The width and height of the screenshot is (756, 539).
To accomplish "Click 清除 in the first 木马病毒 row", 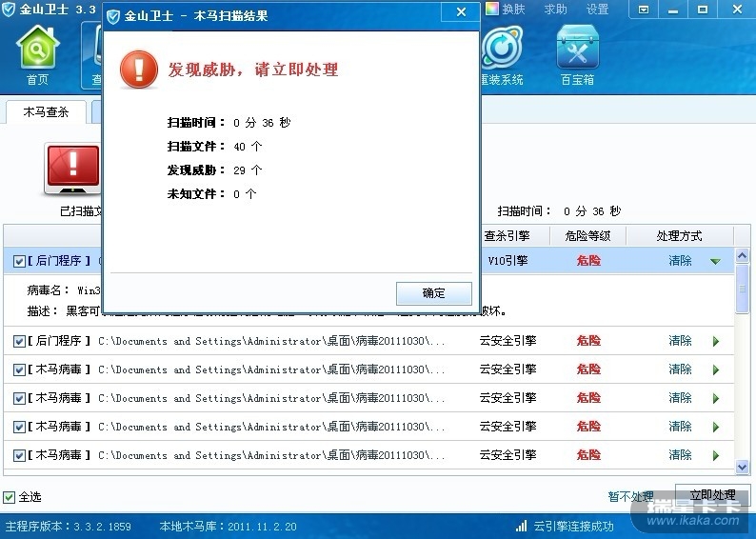I will tap(680, 369).
